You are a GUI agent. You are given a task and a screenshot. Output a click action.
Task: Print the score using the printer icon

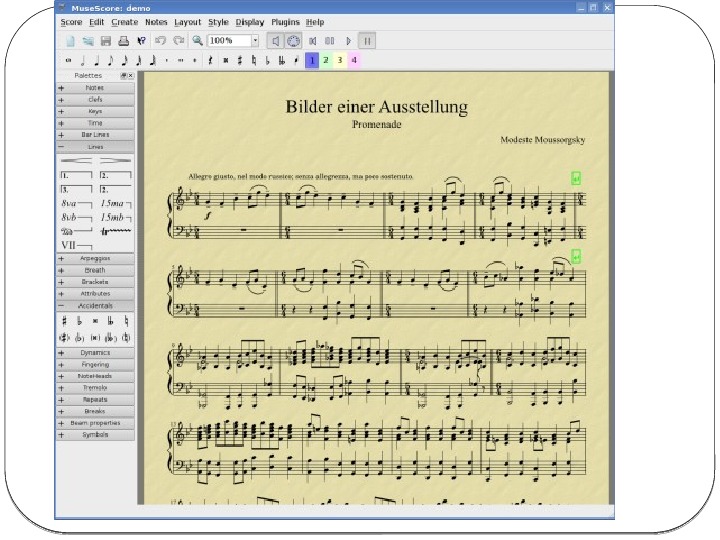(124, 41)
